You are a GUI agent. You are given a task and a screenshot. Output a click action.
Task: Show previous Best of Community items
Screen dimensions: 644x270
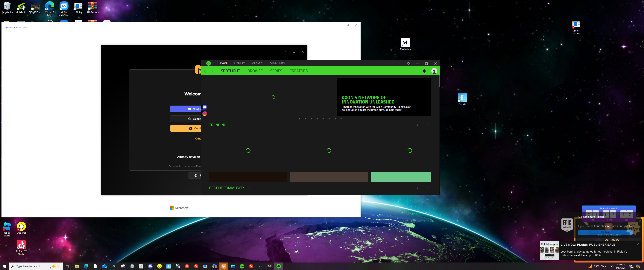pos(417,188)
